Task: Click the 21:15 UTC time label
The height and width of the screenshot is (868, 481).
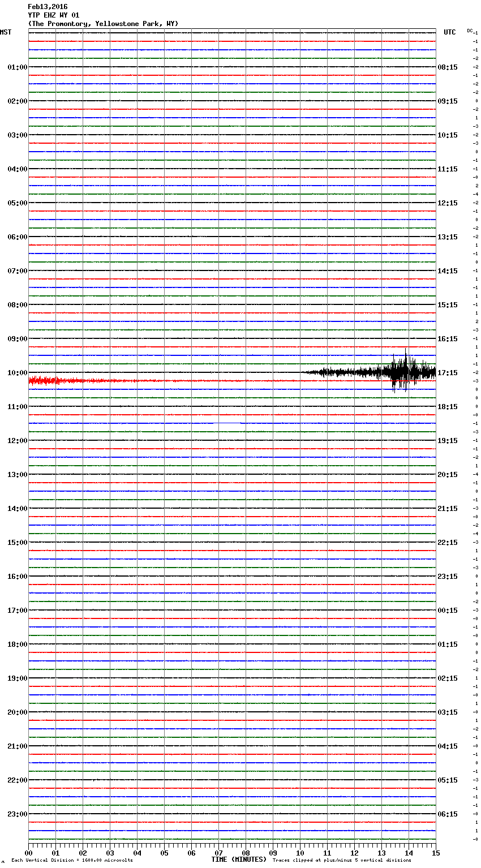Action: click(x=448, y=509)
